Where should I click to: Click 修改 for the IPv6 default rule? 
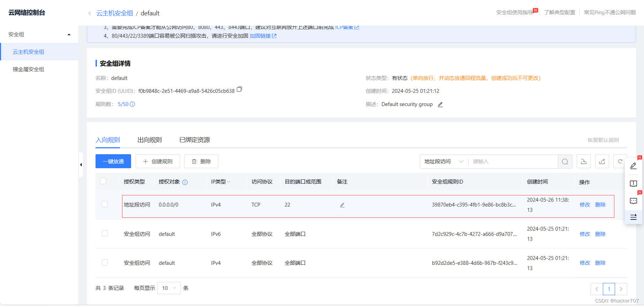pos(585,234)
